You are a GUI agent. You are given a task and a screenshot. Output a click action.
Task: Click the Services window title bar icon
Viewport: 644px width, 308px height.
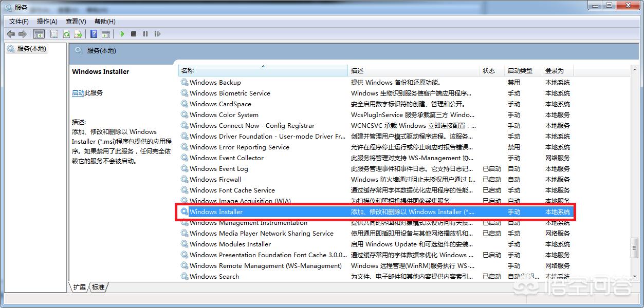tap(9, 7)
